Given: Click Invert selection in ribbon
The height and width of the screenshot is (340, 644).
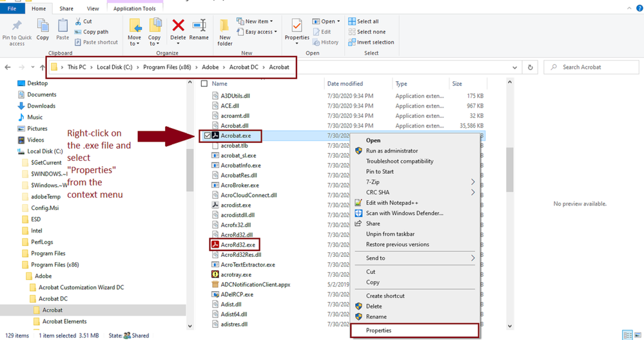Looking at the screenshot, I should point(371,42).
